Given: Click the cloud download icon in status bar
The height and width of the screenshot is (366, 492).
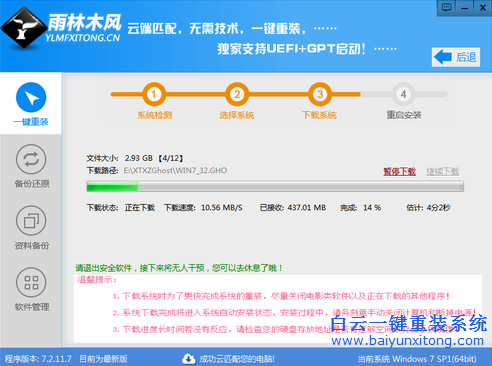Looking at the screenshot, I should (189, 359).
